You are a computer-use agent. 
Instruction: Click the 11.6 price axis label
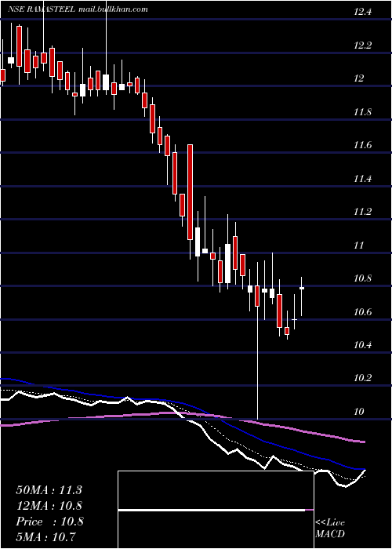coord(362,145)
